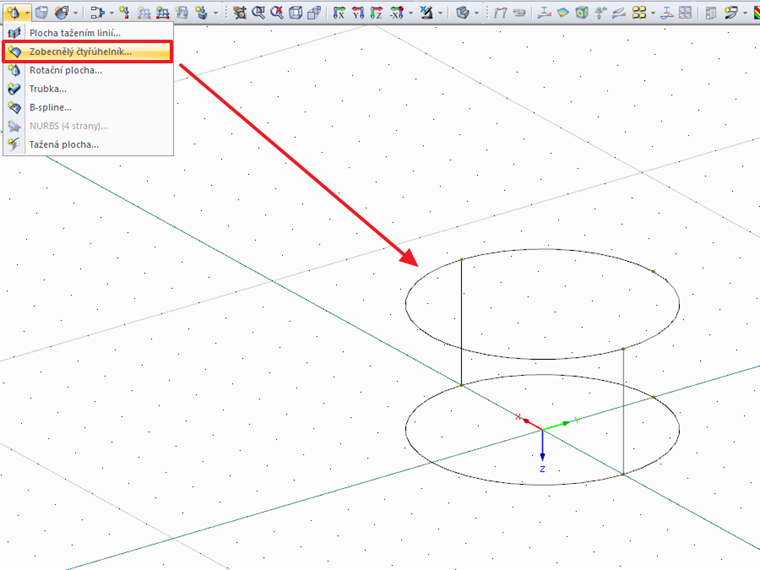This screenshot has width=760, height=570.
Task: Click the smoothed member results curve icon
Action: (x=667, y=12)
